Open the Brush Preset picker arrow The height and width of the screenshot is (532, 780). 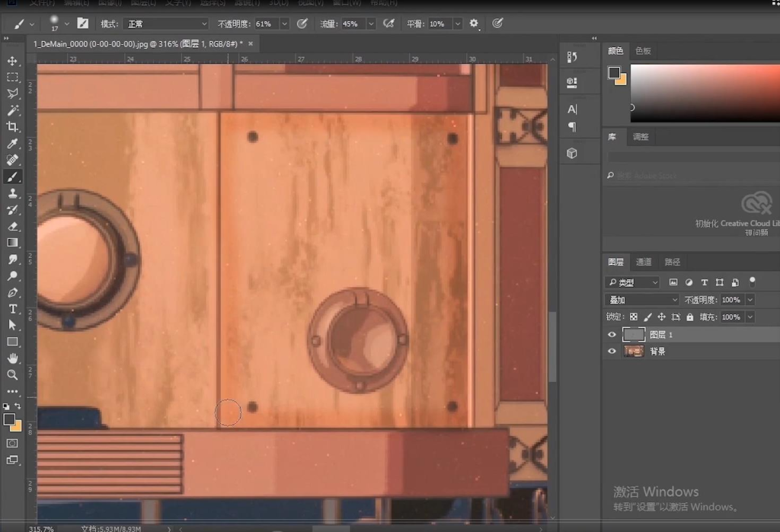coord(67,24)
